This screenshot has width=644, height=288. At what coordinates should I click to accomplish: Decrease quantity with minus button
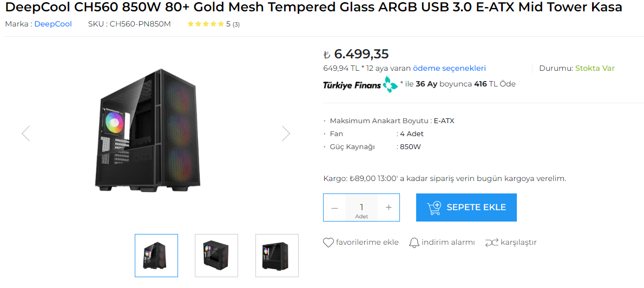pos(334,207)
